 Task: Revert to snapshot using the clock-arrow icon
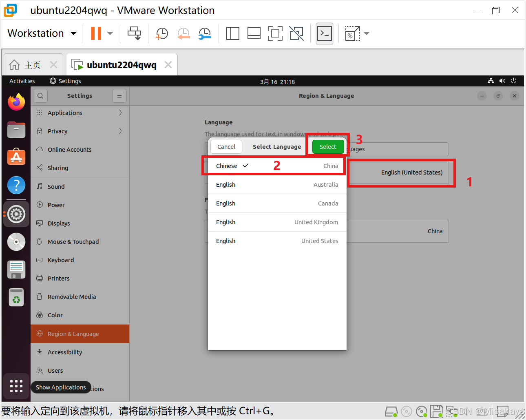(x=183, y=33)
